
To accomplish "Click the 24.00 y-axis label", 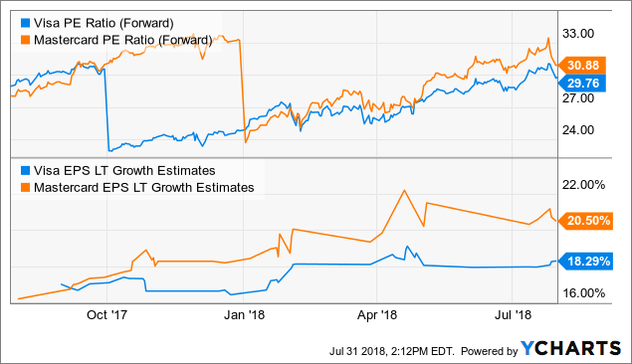I will [578, 130].
